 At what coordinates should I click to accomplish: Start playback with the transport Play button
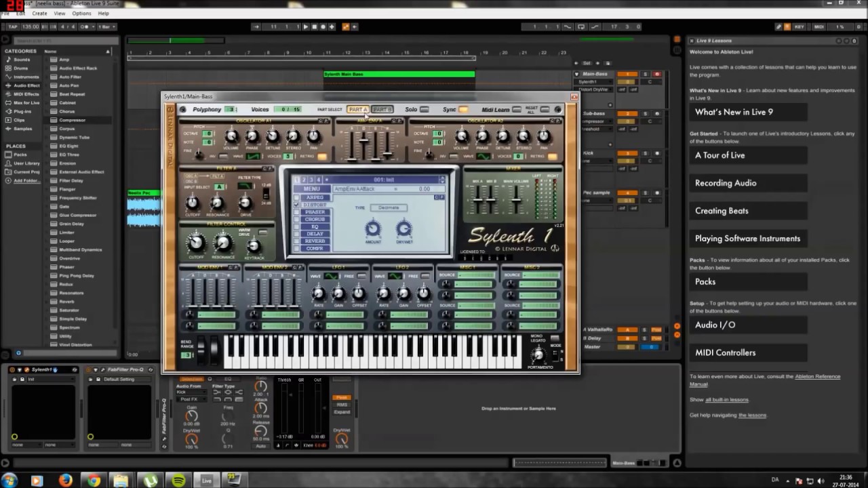[306, 27]
